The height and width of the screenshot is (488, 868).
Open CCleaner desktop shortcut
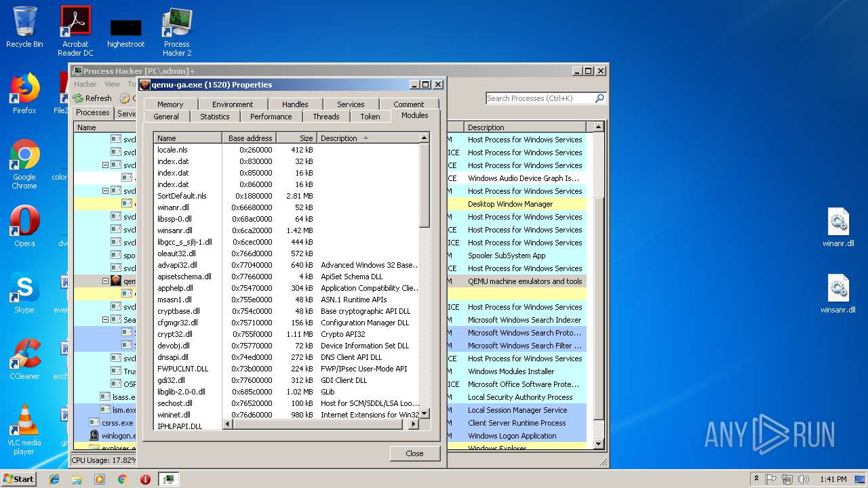point(24,359)
